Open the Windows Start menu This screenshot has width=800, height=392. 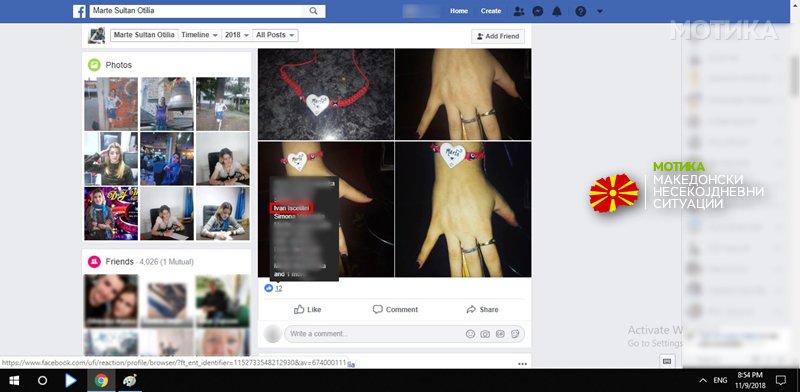(14, 381)
